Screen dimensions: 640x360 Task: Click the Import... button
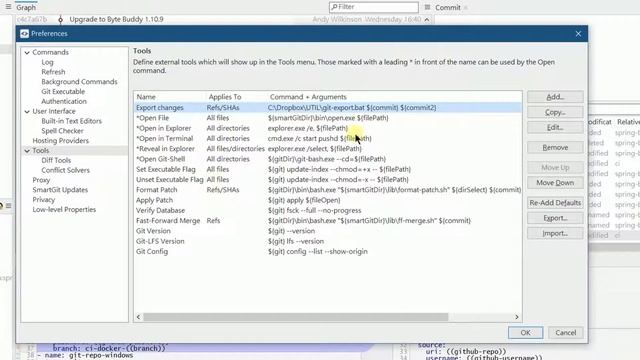[555, 233]
